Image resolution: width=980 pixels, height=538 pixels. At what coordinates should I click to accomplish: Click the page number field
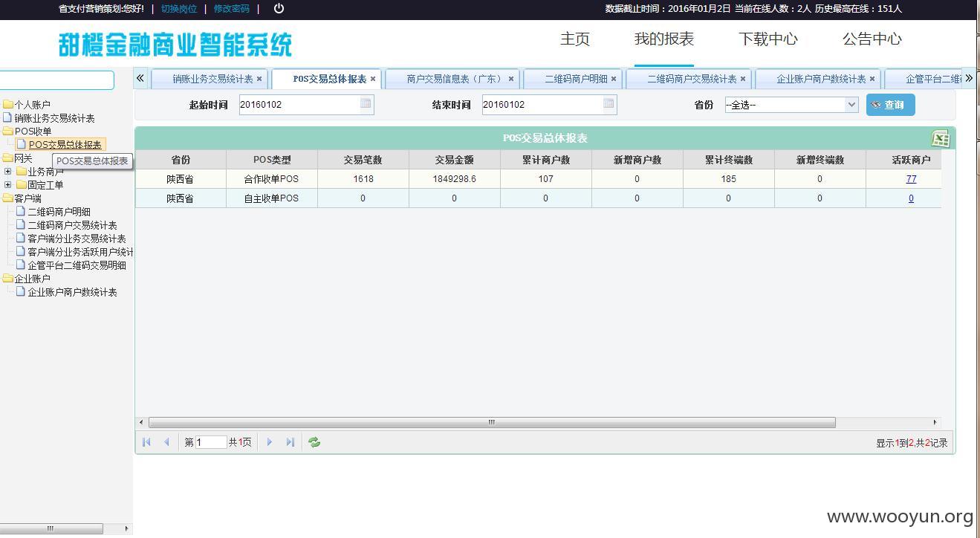[x=210, y=442]
